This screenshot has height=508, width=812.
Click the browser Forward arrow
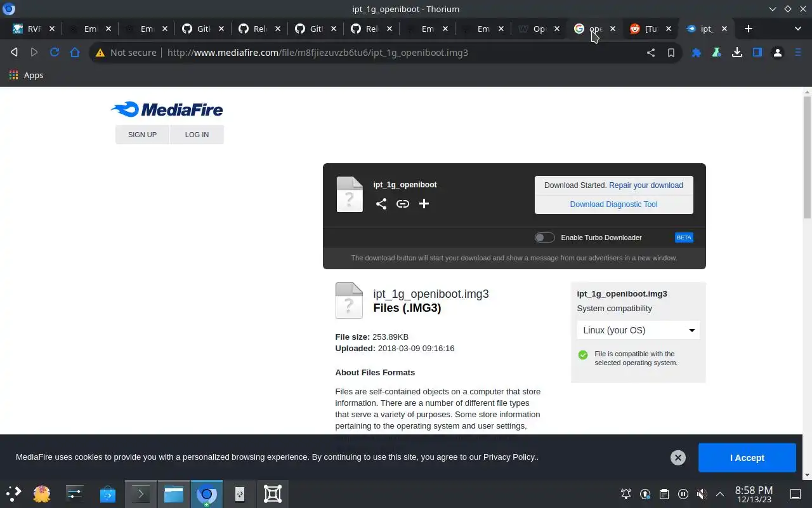tap(34, 53)
